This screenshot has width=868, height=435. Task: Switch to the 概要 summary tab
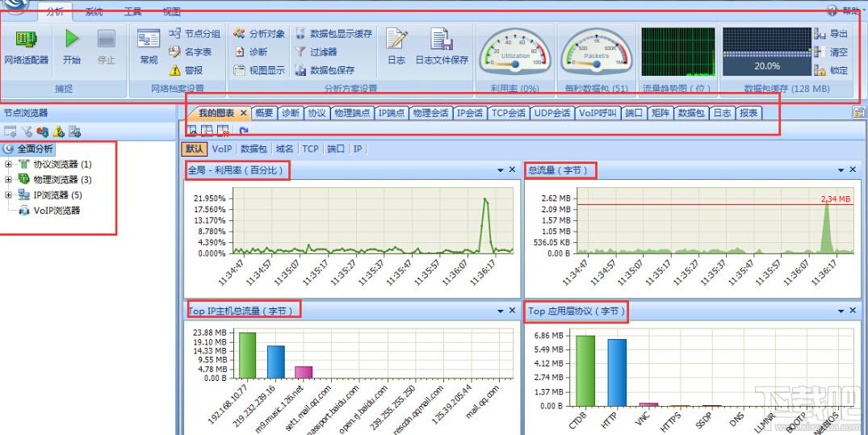264,113
